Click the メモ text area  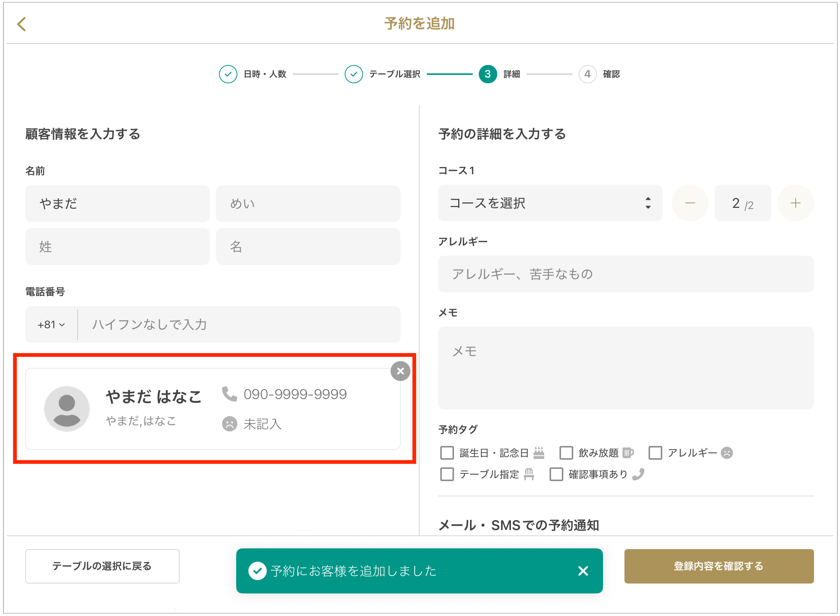(x=626, y=368)
